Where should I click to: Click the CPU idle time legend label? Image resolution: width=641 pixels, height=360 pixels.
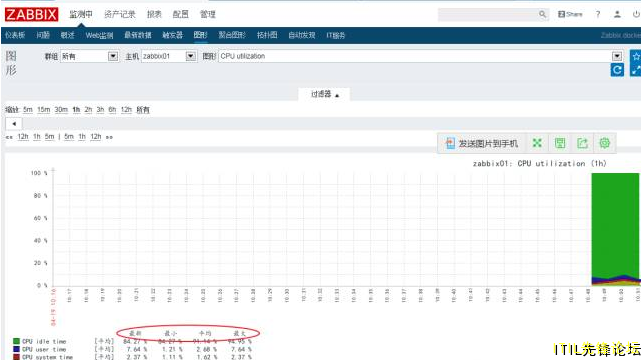click(x=44, y=341)
